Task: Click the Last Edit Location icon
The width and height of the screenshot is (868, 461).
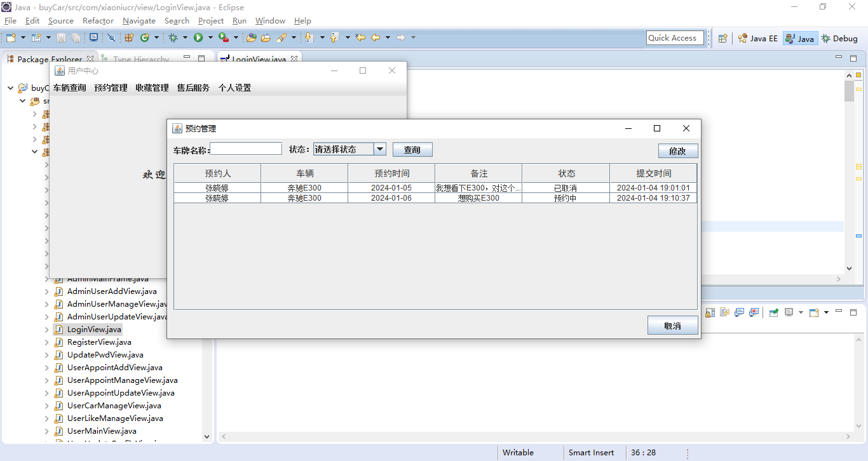Action: tap(360, 38)
